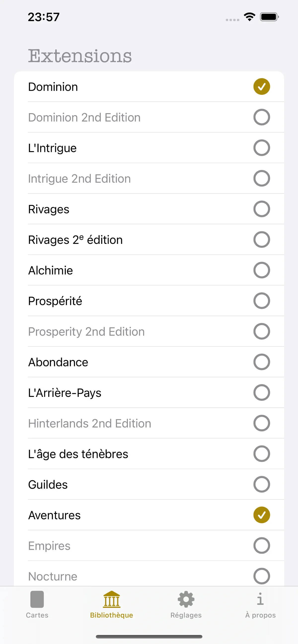Tap the clock showing 23:57

tap(44, 17)
